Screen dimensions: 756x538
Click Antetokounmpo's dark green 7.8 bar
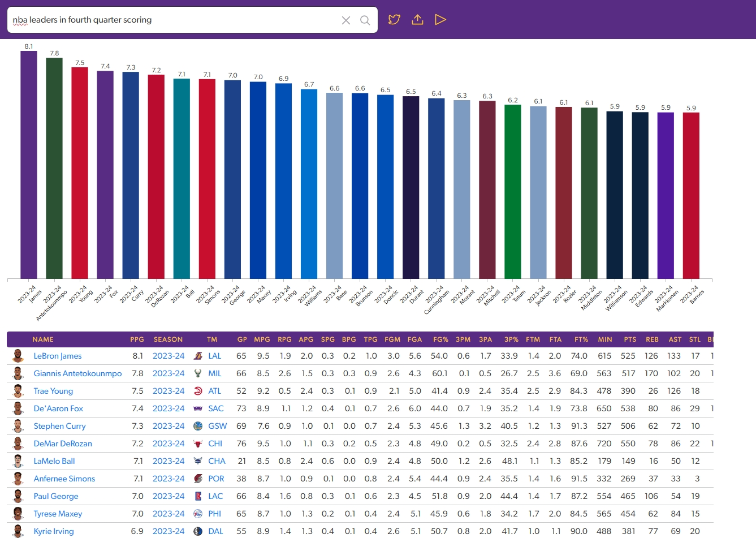pos(54,169)
